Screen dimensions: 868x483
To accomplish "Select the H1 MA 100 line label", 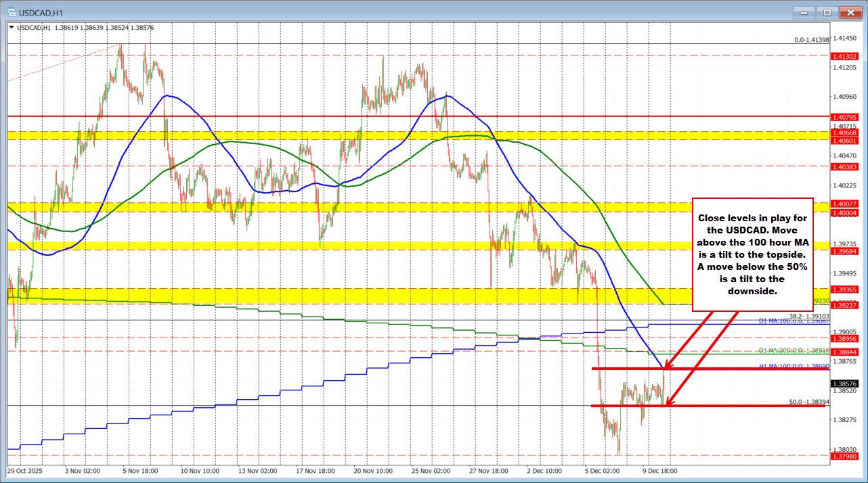I will [794, 366].
